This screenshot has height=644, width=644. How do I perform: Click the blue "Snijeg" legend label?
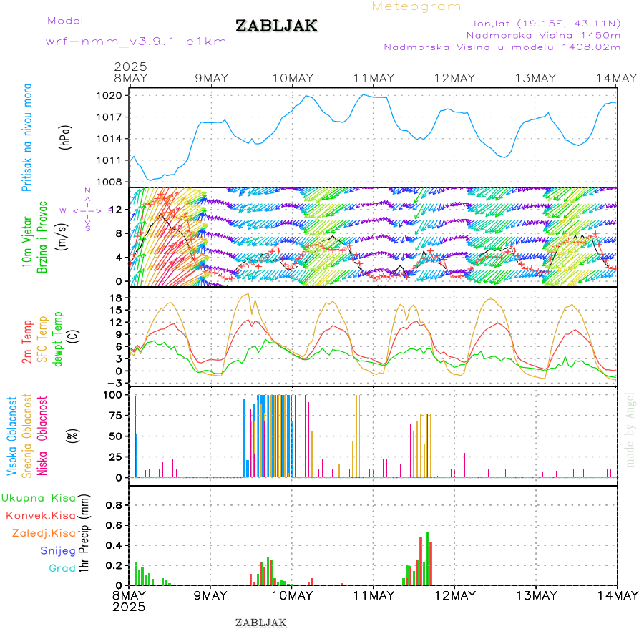point(58,551)
